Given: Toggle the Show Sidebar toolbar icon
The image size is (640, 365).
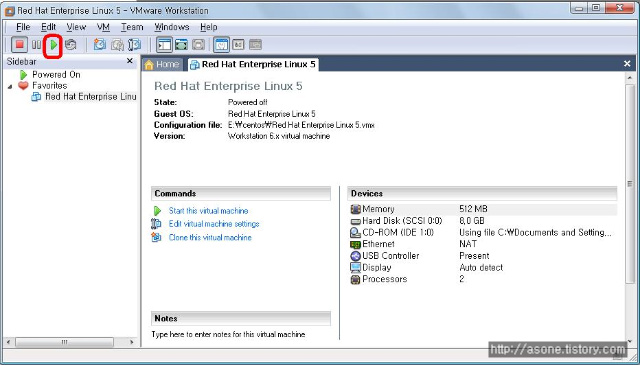Looking at the screenshot, I should click(164, 45).
